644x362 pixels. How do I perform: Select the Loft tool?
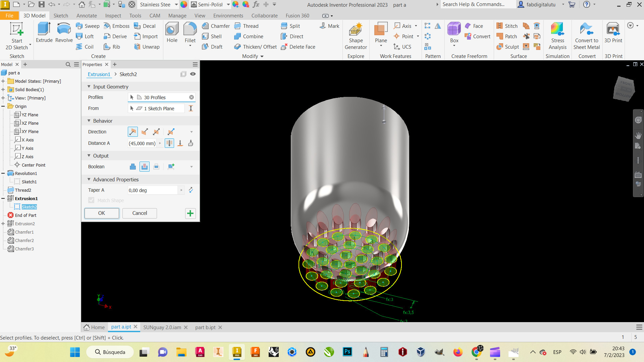click(x=85, y=36)
